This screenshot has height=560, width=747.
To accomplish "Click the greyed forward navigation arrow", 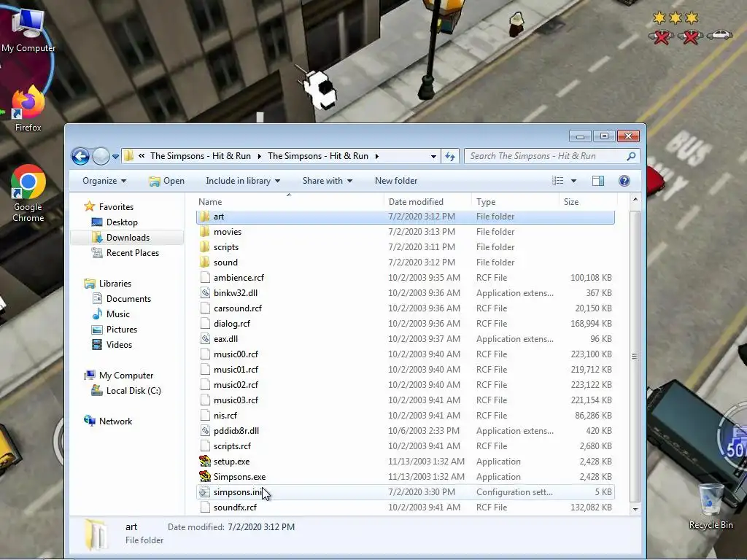I will pyautogui.click(x=101, y=156).
